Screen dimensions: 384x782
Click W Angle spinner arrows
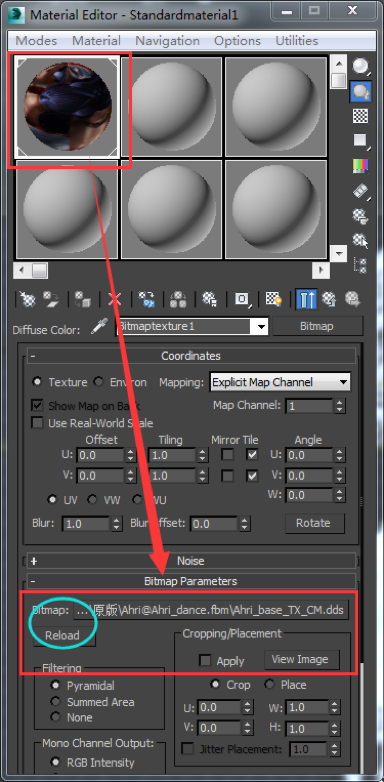coord(340,495)
